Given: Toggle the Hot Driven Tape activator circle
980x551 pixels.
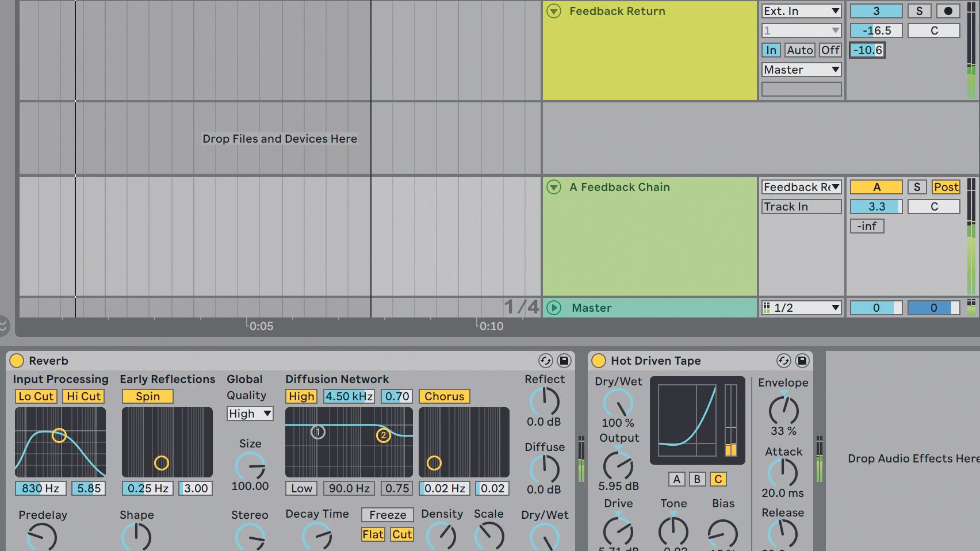Looking at the screenshot, I should [600, 361].
